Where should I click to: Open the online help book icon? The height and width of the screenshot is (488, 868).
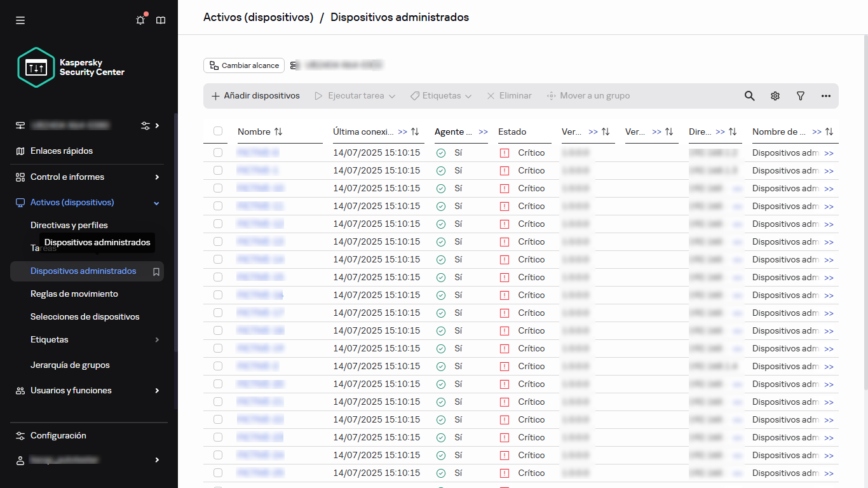pos(161,20)
